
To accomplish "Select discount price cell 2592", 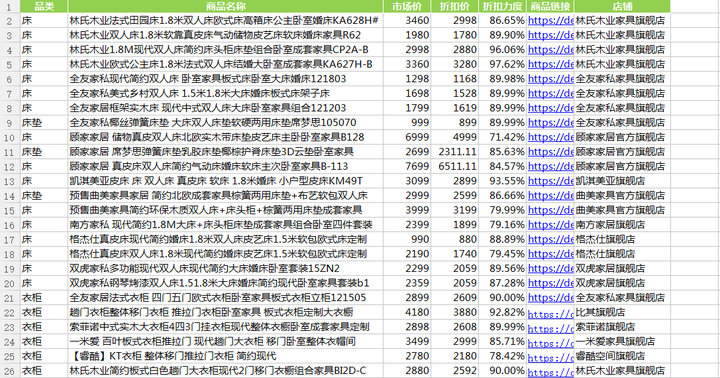I will tap(455, 371).
